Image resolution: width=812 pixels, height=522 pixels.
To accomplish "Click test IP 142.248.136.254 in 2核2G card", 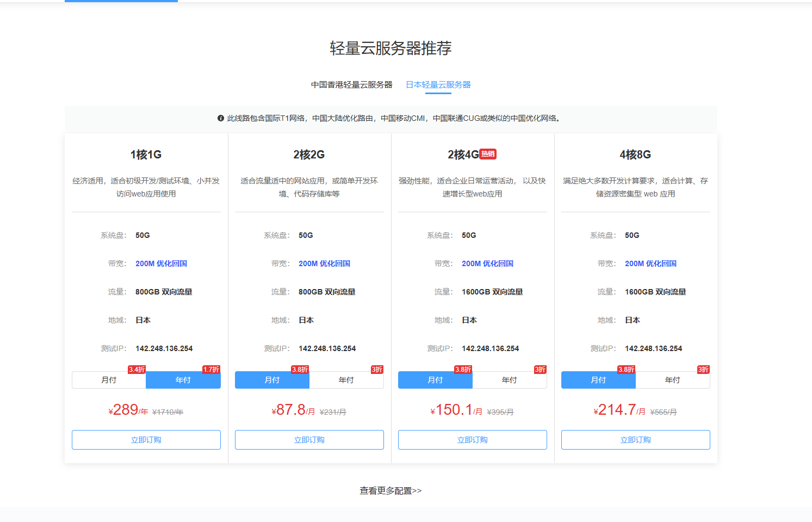I will tap(327, 348).
